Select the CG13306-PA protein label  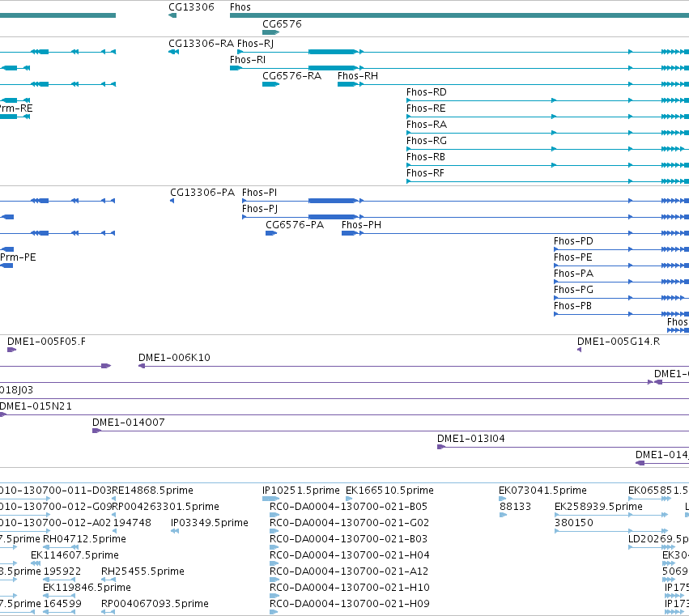(202, 193)
